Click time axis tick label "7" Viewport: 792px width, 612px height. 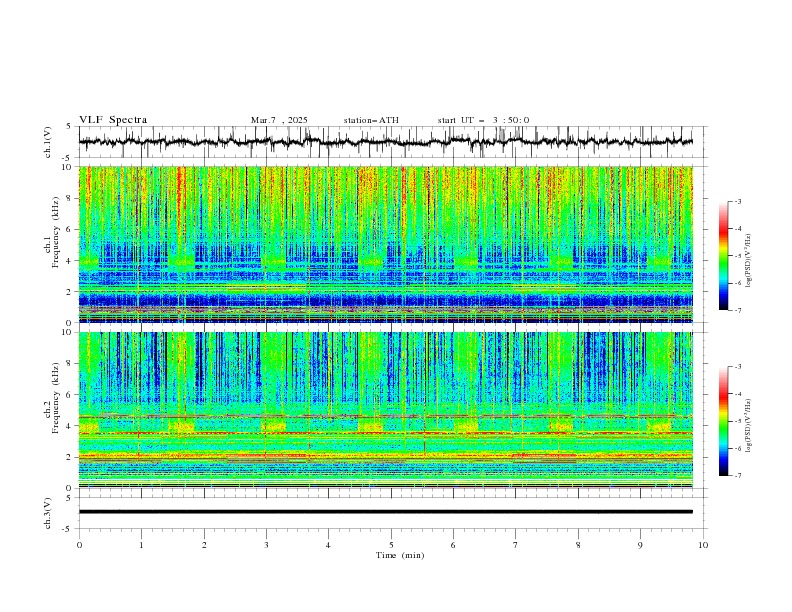pos(516,545)
